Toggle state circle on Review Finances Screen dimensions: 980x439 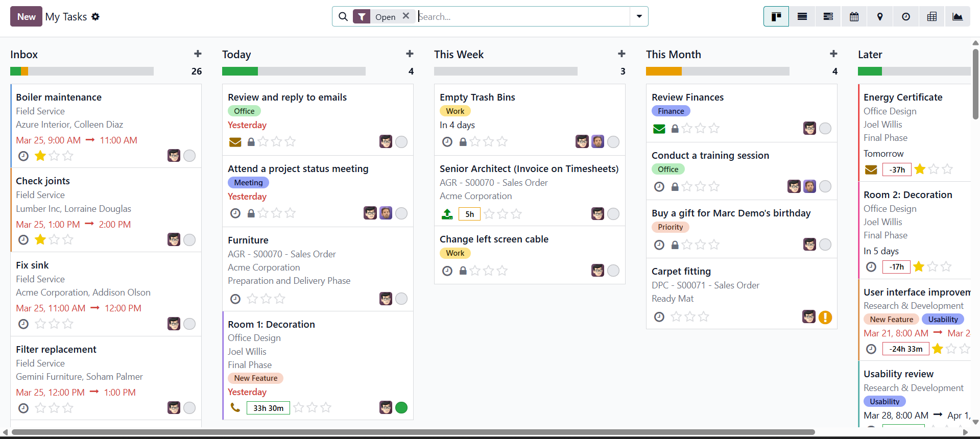[x=825, y=129]
